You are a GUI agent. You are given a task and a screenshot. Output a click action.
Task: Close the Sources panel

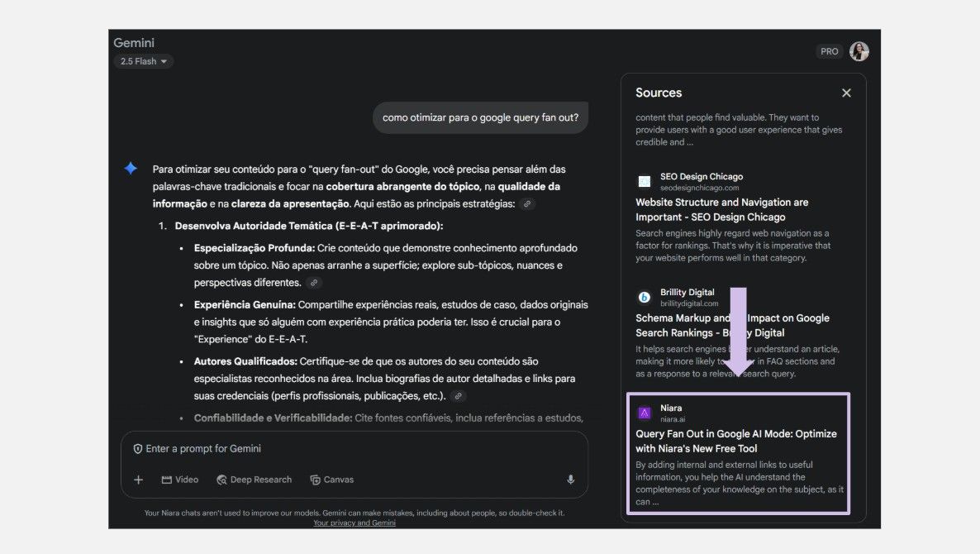(846, 93)
